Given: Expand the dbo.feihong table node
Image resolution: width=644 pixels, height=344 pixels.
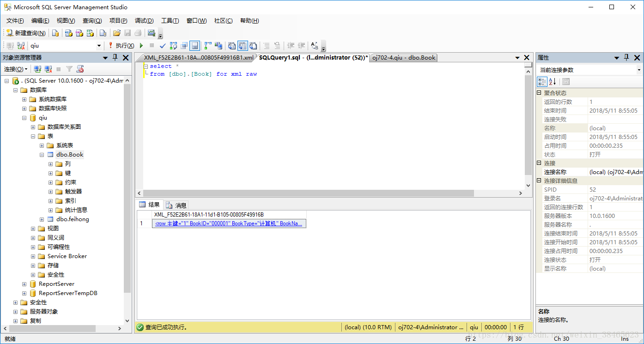Looking at the screenshot, I should coord(42,219).
